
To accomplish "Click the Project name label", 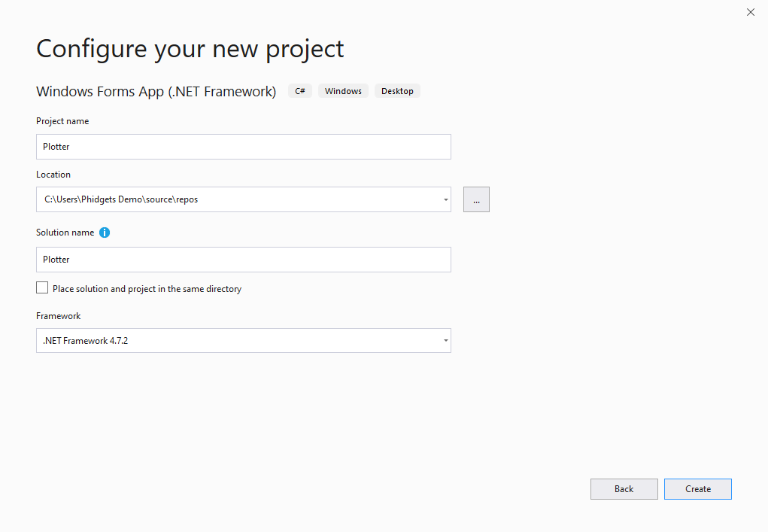I will (62, 121).
